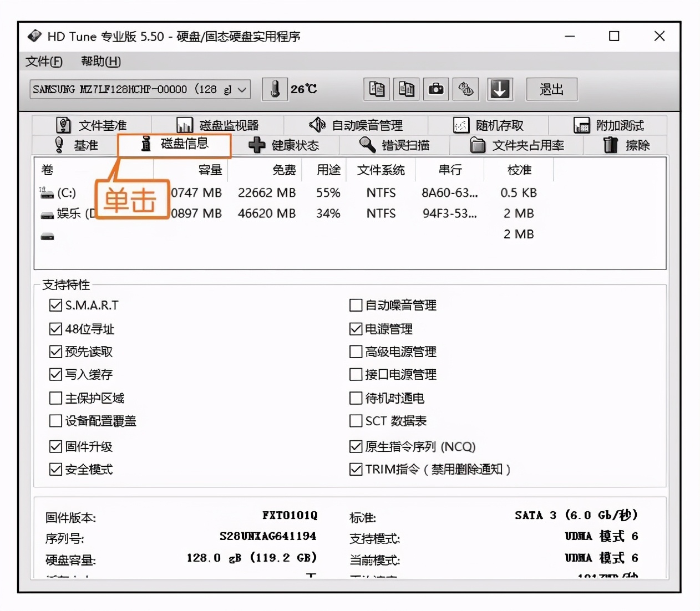This screenshot has width=700, height=611.
Task: Toggle the 电源管理 checkbox
Action: tap(356, 329)
